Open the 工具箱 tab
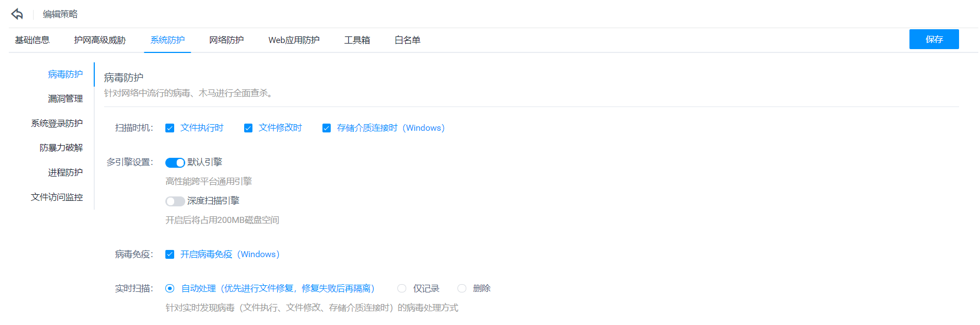Image resolution: width=980 pixels, height=325 pixels. pos(357,40)
